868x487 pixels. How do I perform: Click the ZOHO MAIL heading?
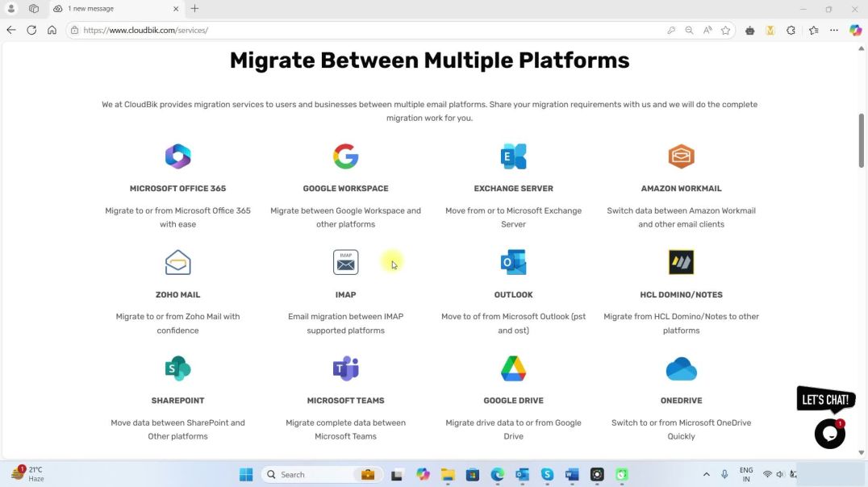[177, 294]
